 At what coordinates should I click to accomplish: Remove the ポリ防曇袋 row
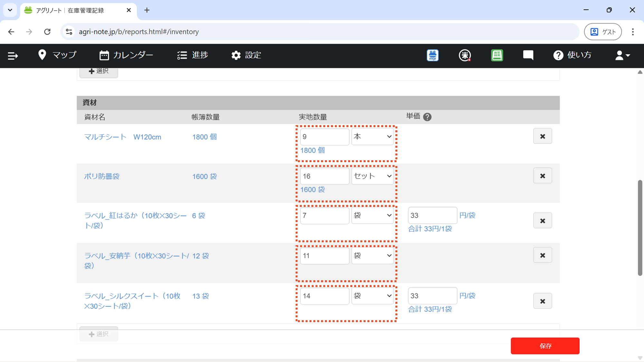[x=543, y=176]
